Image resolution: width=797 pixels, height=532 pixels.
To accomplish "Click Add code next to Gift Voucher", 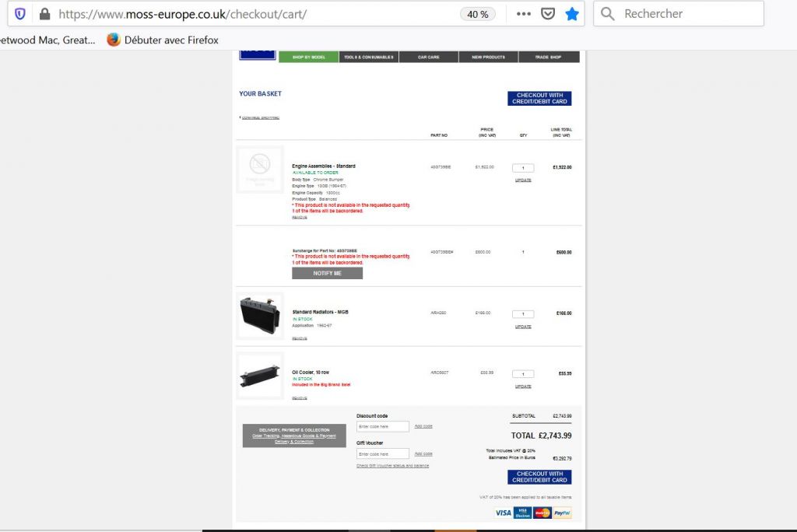I will [423, 453].
